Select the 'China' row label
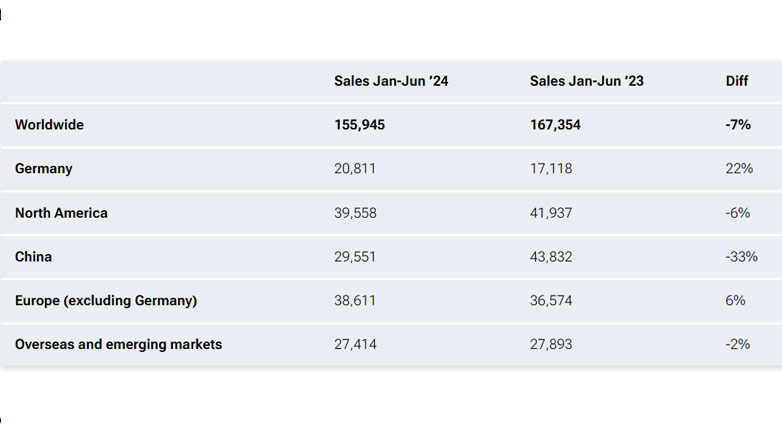782x440 pixels. pyautogui.click(x=33, y=257)
